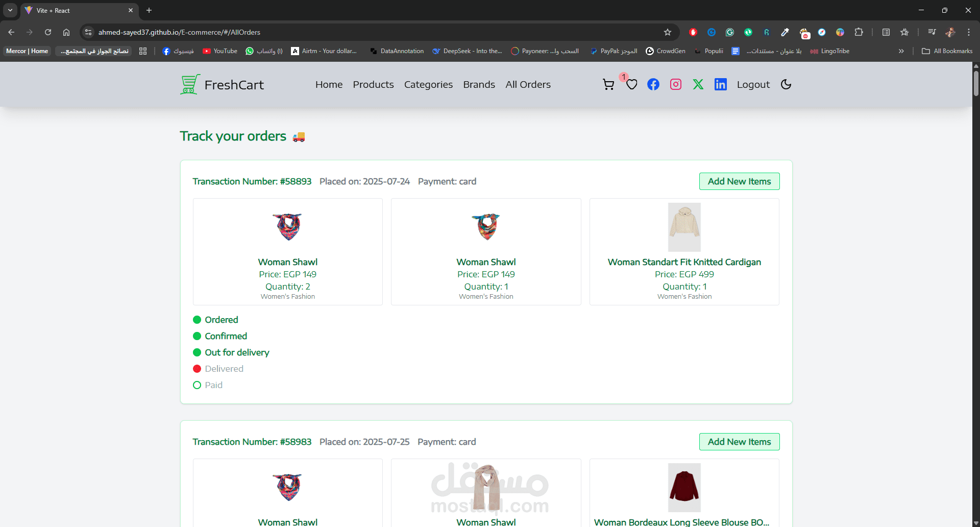Viewport: 980px width, 527px height.
Task: Click Transaction Number: #58893 text
Action: coord(252,181)
